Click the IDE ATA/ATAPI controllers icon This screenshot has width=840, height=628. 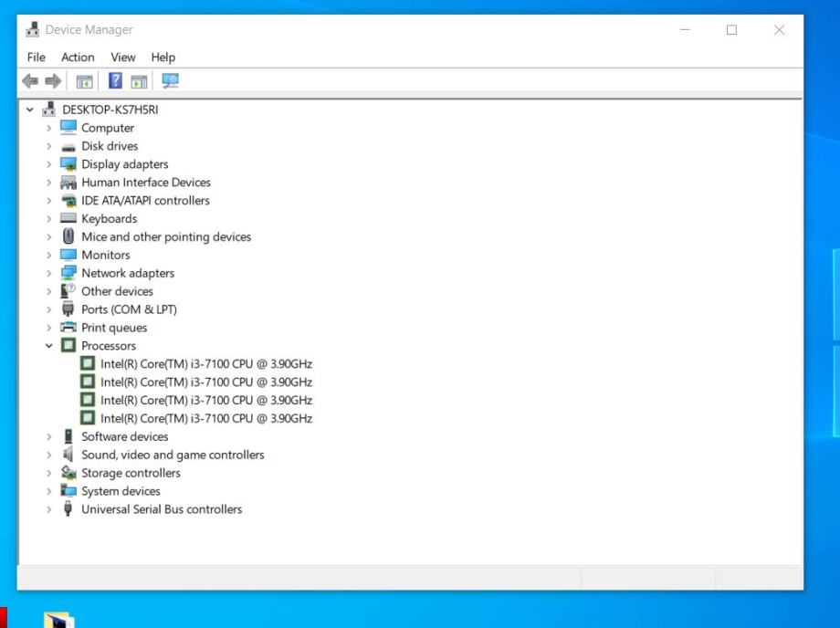pos(68,201)
